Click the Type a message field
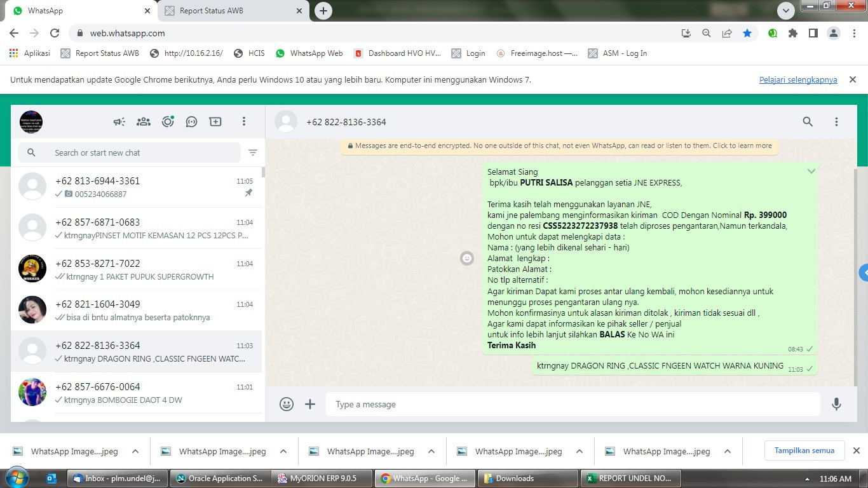Screen dimensions: 868x488 [x=573, y=404]
